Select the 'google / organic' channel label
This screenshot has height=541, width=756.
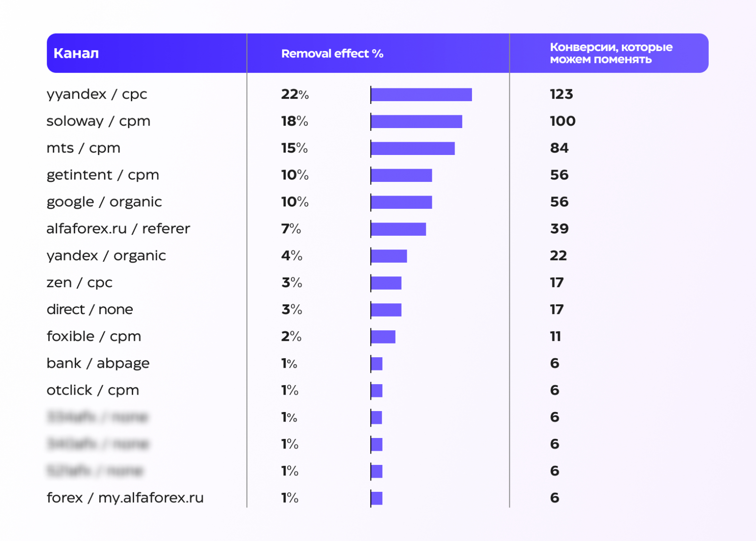click(x=104, y=202)
